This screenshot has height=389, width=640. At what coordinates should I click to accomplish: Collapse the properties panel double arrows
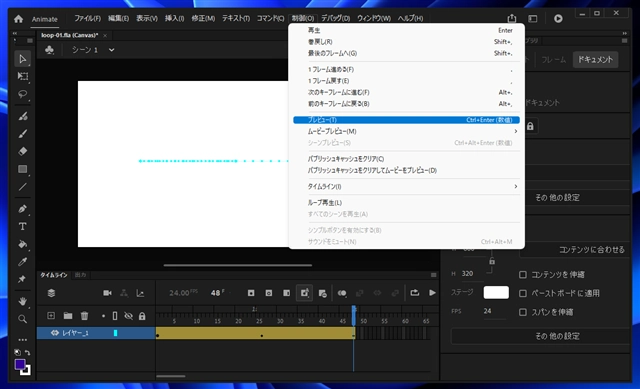point(624,33)
